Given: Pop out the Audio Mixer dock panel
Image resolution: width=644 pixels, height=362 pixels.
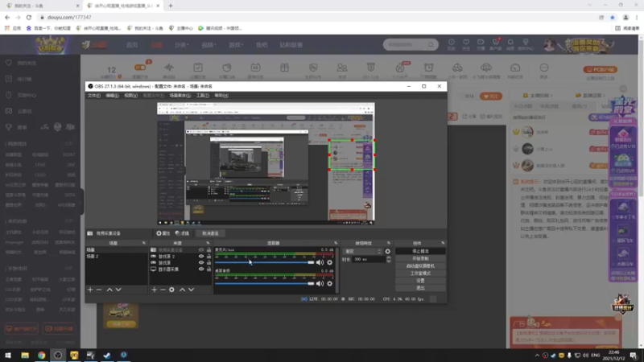Looking at the screenshot, I should pyautogui.click(x=336, y=243).
